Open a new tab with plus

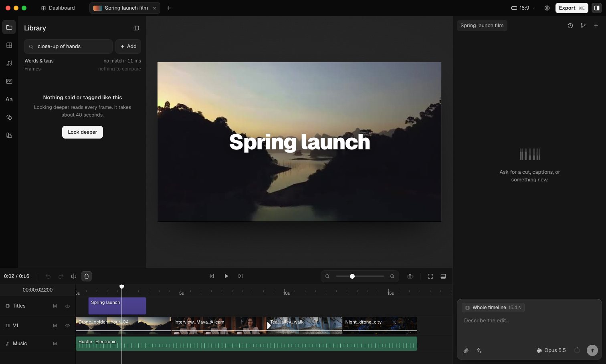(169, 8)
